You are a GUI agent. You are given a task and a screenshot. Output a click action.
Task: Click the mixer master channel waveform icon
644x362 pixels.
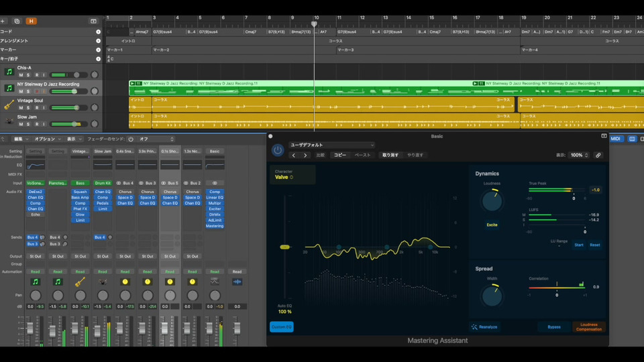(x=237, y=282)
